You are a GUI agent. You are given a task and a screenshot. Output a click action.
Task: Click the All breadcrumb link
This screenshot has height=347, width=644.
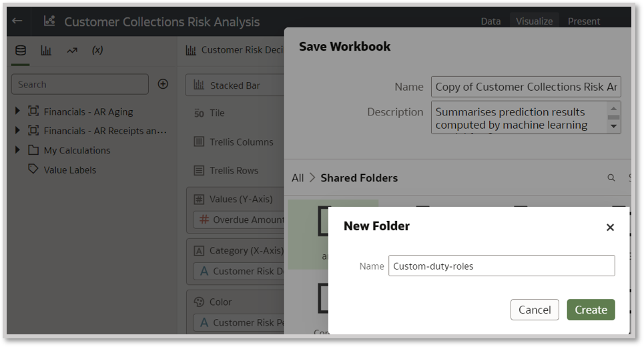(298, 178)
